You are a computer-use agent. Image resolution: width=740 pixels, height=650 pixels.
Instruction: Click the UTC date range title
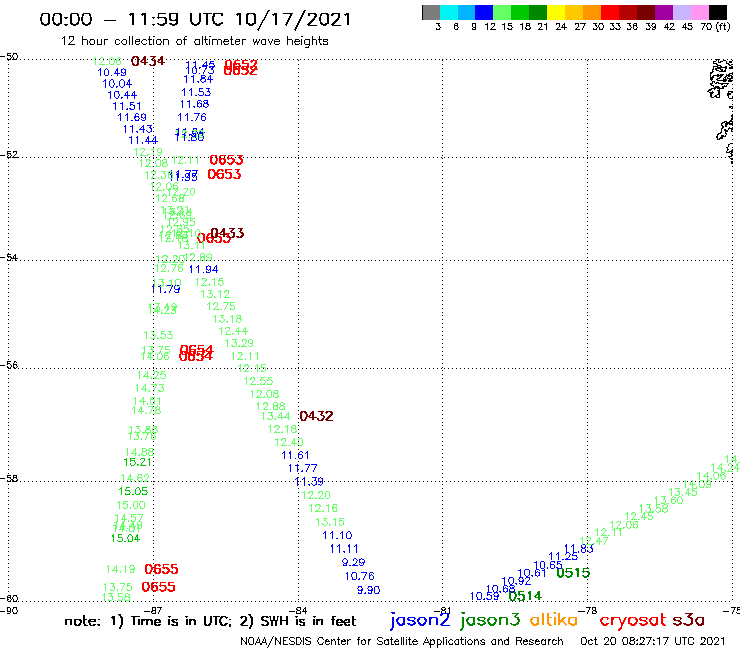(x=195, y=19)
